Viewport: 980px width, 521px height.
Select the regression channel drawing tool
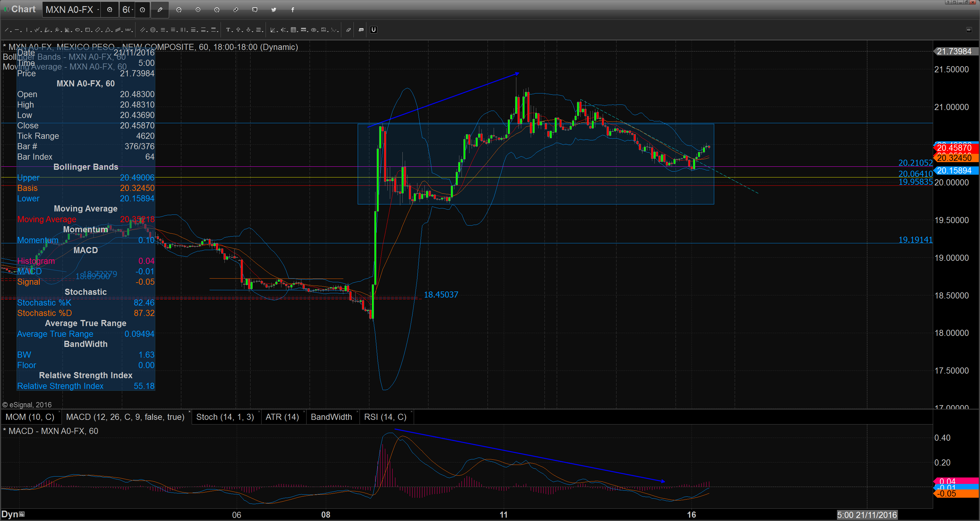pos(118,30)
